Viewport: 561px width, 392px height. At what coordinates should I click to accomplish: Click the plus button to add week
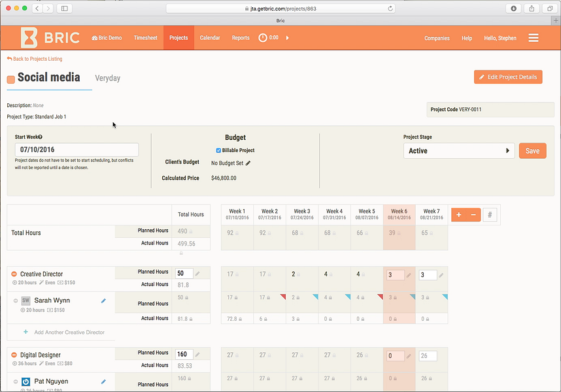(458, 215)
